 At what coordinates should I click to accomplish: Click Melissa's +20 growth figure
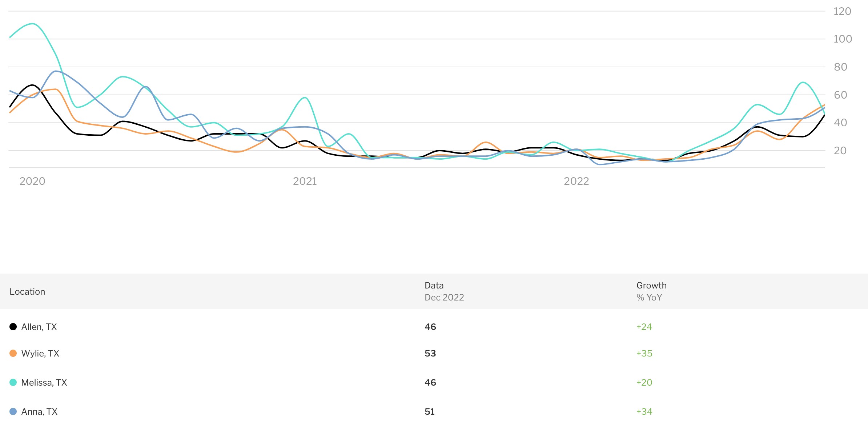[644, 382]
